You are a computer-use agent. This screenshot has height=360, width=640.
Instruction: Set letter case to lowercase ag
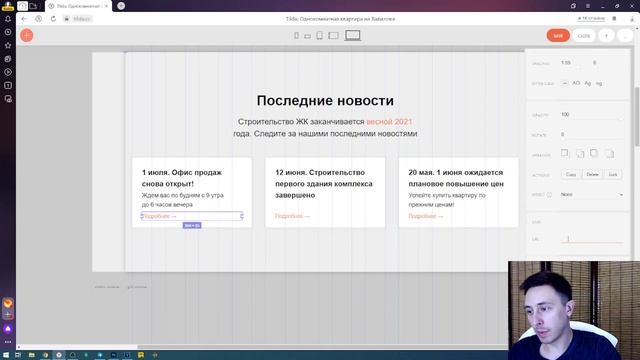coord(599,83)
